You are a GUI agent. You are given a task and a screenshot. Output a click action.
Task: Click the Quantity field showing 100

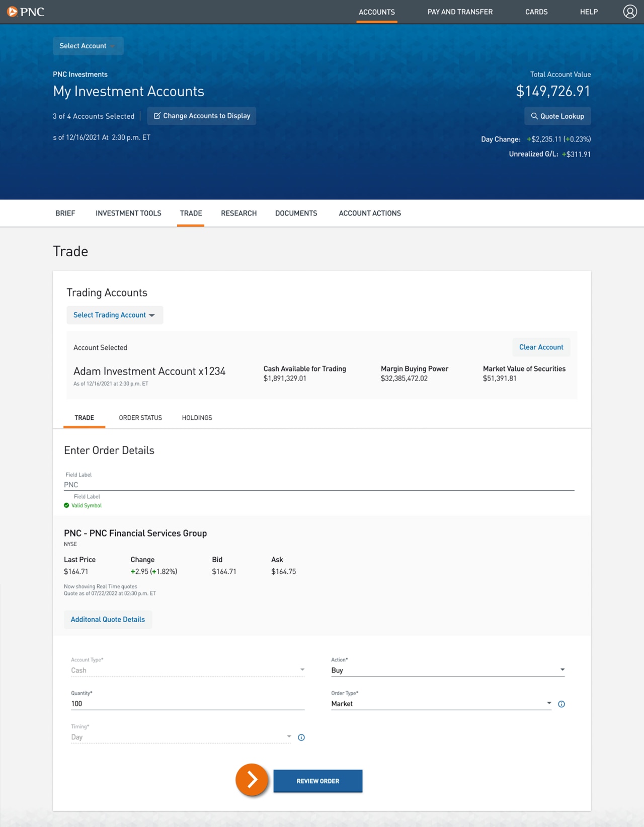coord(188,704)
